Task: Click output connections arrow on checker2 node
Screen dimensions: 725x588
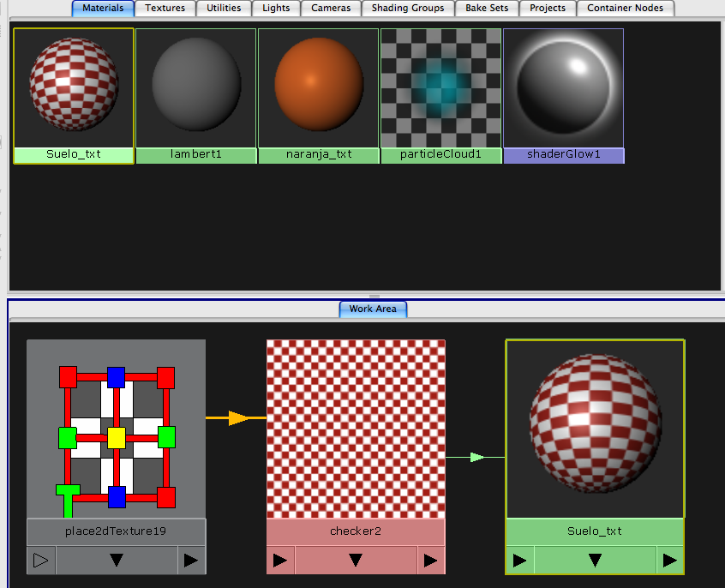Action: click(431, 560)
